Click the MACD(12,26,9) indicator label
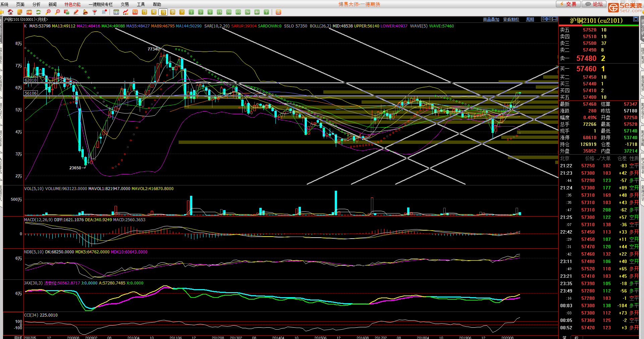The height and width of the screenshot is (339, 644). click(39, 220)
